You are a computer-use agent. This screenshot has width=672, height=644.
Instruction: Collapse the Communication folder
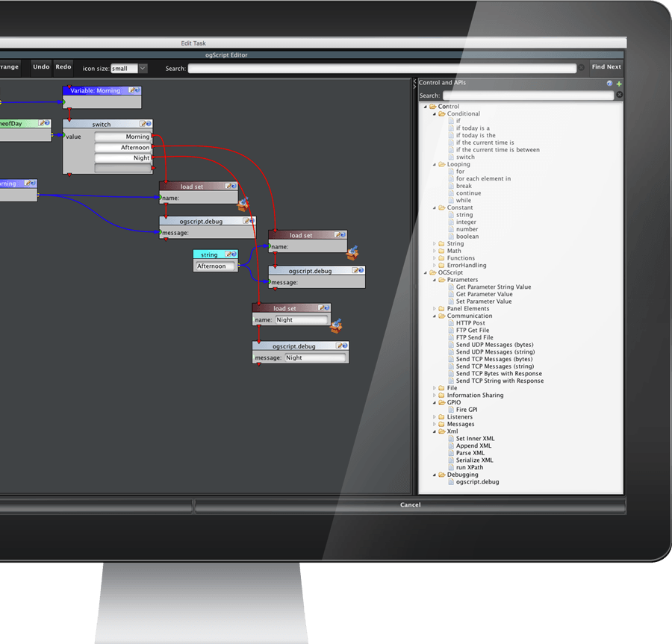point(434,316)
